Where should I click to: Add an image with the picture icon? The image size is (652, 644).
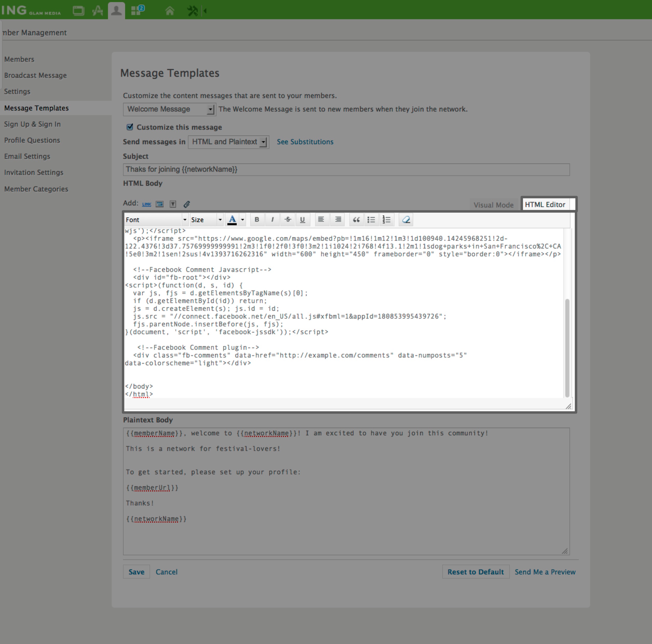pyautogui.click(x=160, y=204)
